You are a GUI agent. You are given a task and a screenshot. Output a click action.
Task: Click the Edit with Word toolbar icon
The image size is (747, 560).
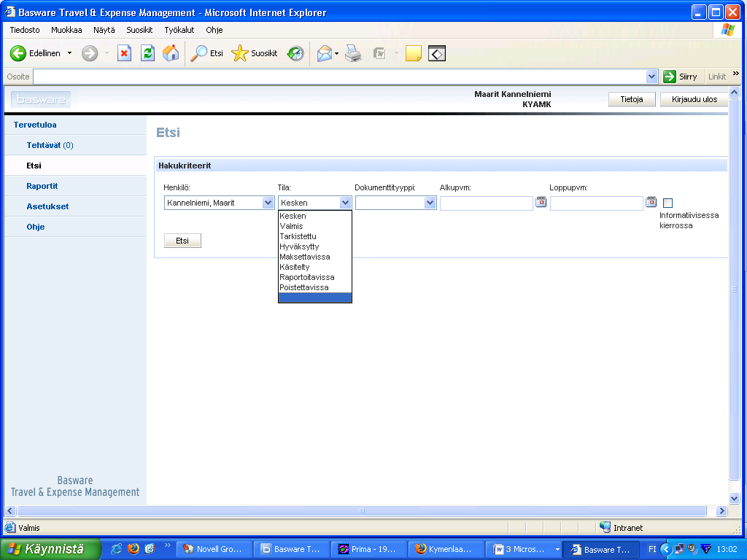pos(379,53)
